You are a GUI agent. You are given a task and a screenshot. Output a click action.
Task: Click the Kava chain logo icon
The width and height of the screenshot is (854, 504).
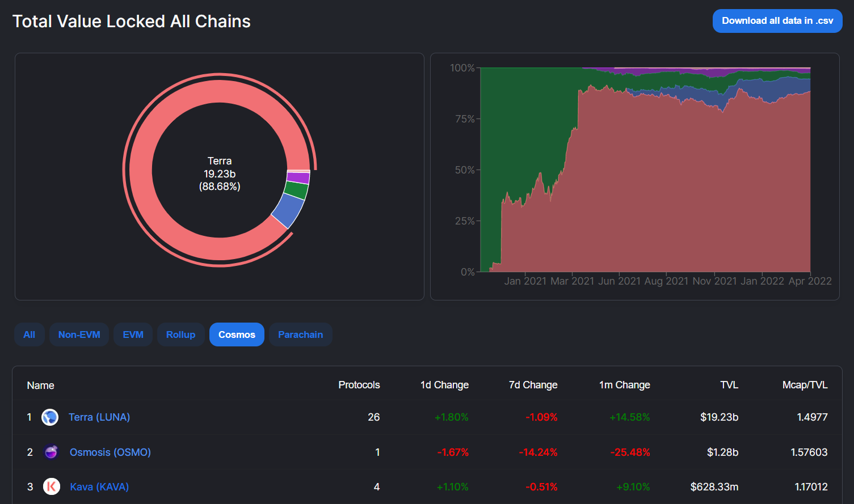52,486
